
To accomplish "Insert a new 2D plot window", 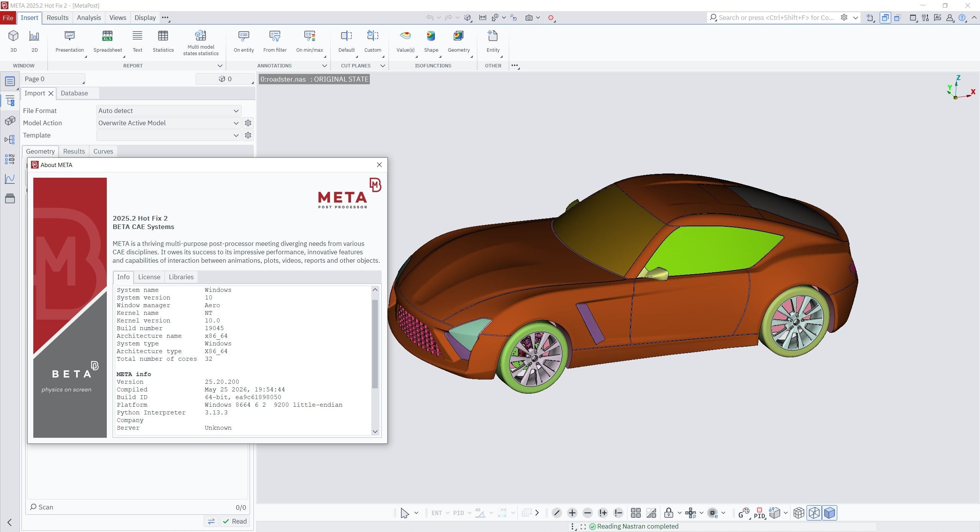I will [x=34, y=41].
